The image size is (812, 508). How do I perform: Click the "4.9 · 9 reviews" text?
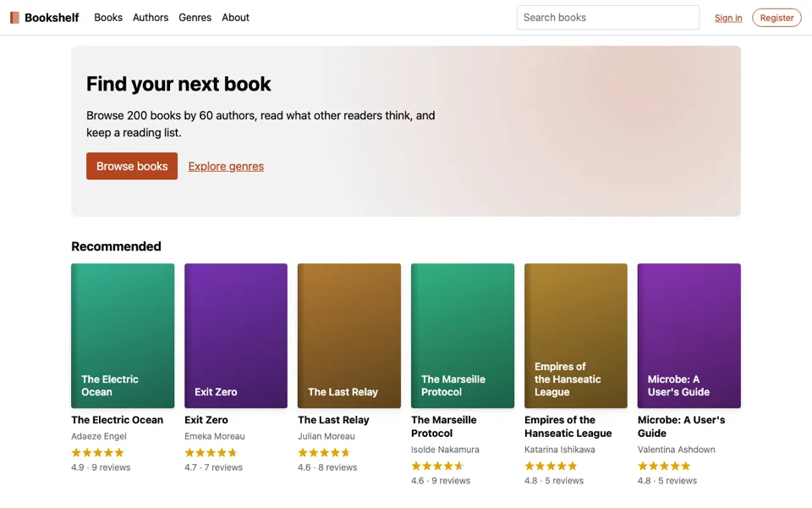click(x=101, y=467)
